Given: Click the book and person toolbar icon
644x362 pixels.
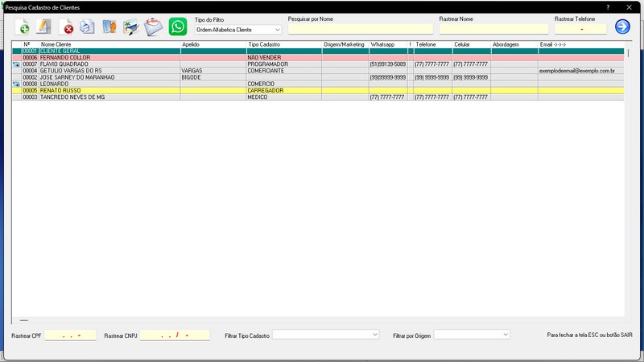Looking at the screenshot, I should point(109,27).
